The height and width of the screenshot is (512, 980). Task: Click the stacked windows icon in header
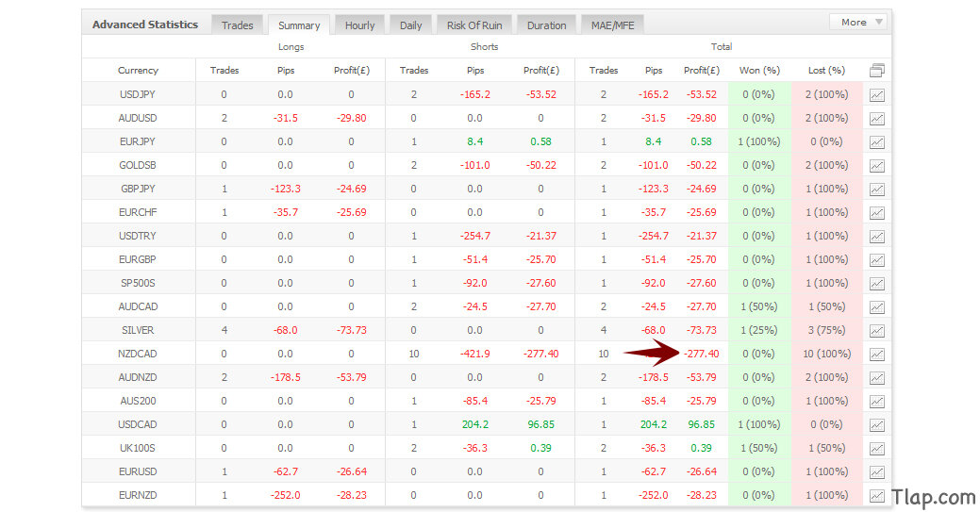click(x=877, y=70)
